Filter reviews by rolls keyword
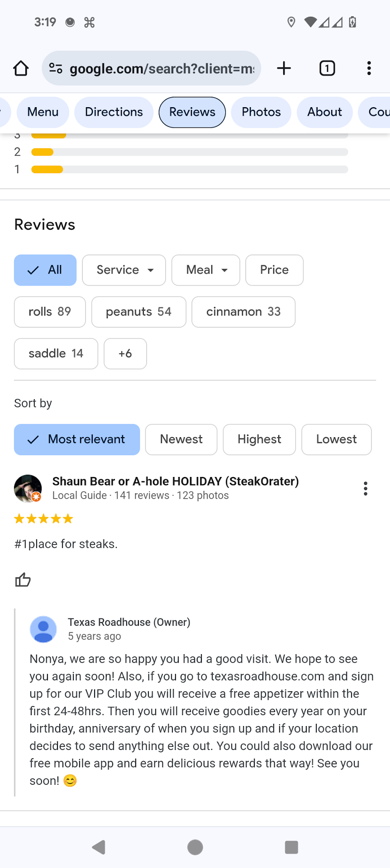The width and height of the screenshot is (390, 868). pos(50,312)
